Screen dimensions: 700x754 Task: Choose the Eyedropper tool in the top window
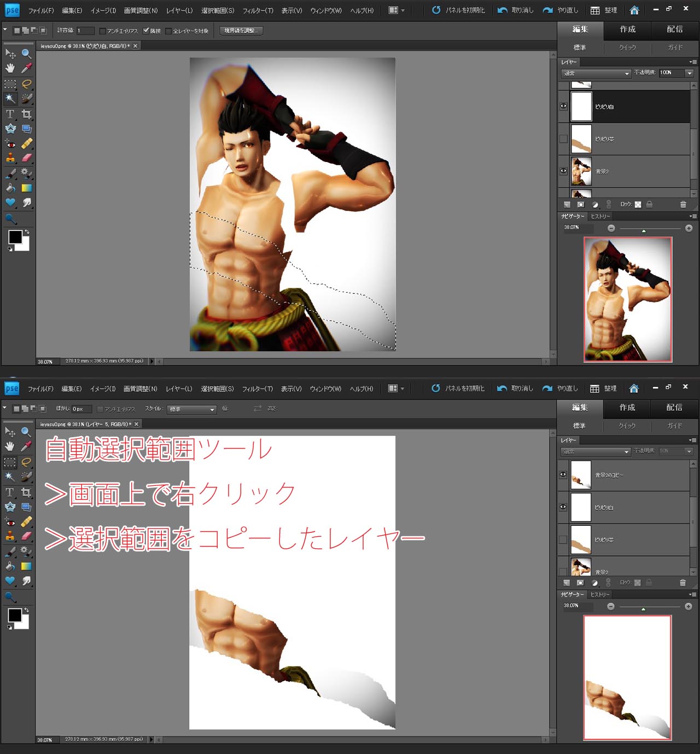(26, 68)
